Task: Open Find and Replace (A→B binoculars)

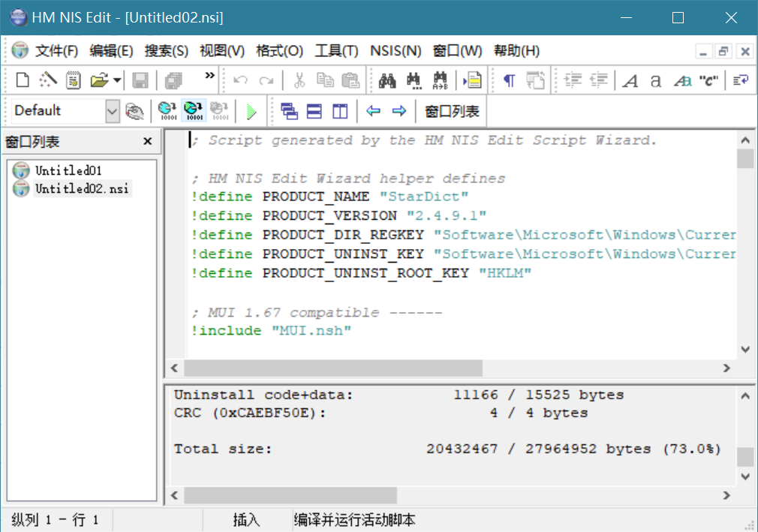Action: tap(440, 80)
